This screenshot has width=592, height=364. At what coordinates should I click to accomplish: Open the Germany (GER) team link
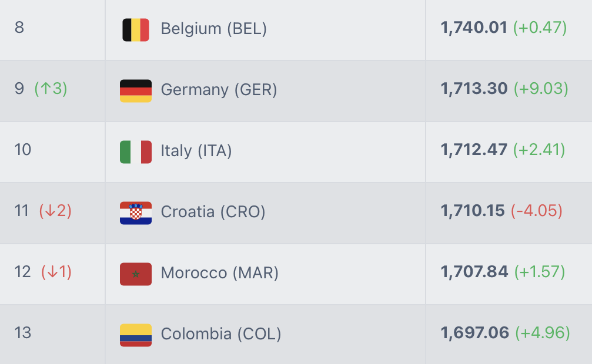[x=219, y=90]
